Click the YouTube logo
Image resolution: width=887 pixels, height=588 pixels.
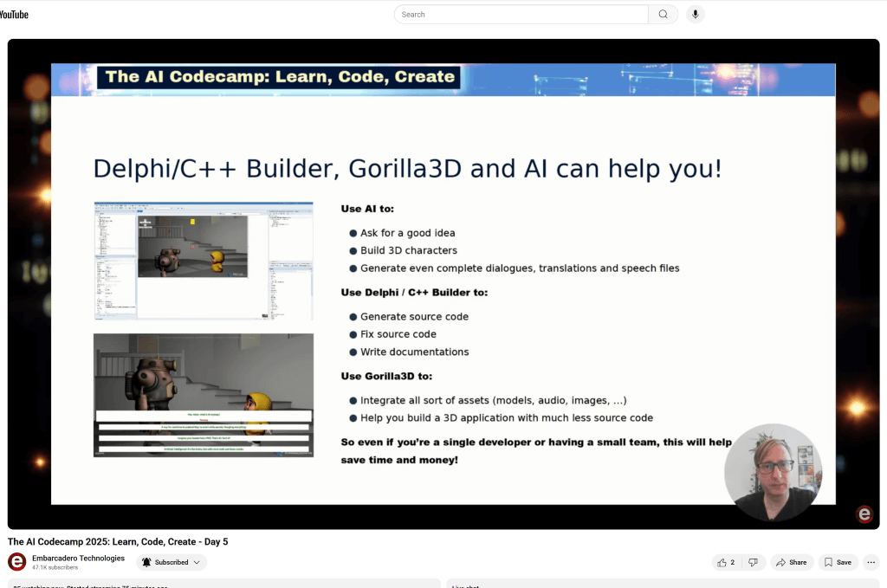[x=14, y=15]
